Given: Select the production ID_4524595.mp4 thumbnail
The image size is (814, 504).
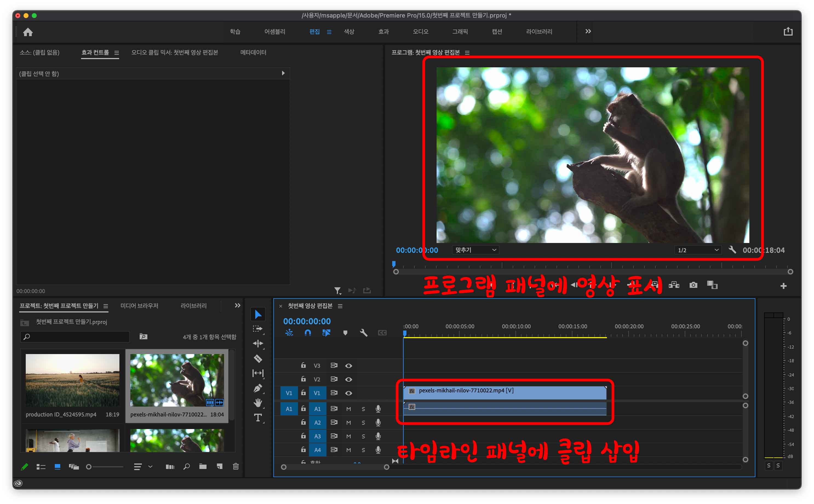Looking at the screenshot, I should [x=72, y=380].
